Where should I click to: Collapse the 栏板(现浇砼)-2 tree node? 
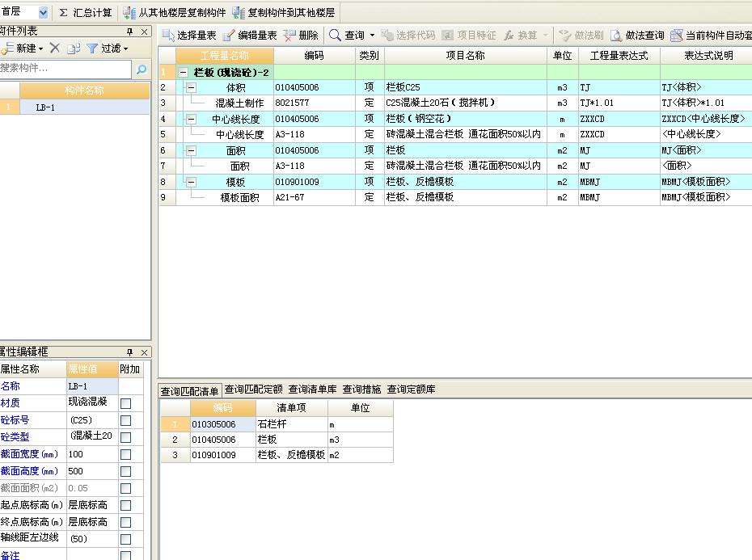[184, 73]
